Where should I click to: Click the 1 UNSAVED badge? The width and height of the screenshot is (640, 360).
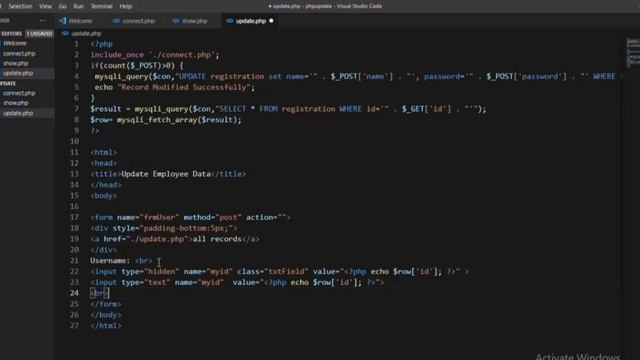(x=40, y=33)
